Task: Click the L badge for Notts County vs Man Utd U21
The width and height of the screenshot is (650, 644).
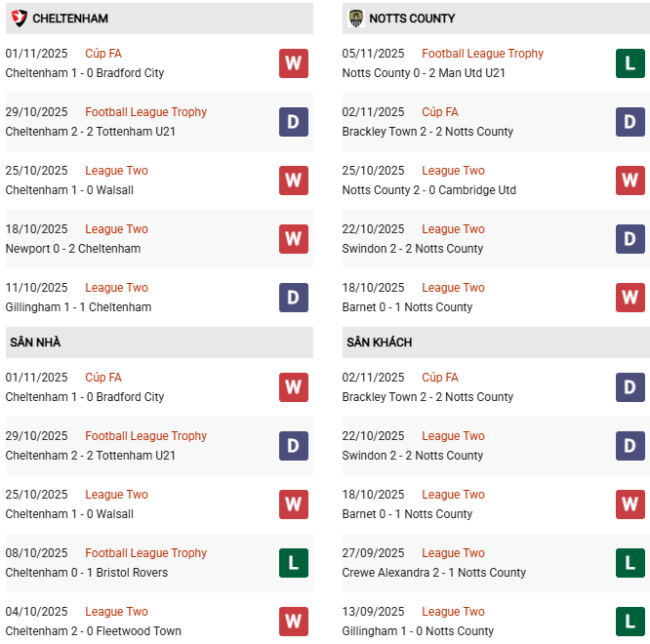Action: (630, 63)
